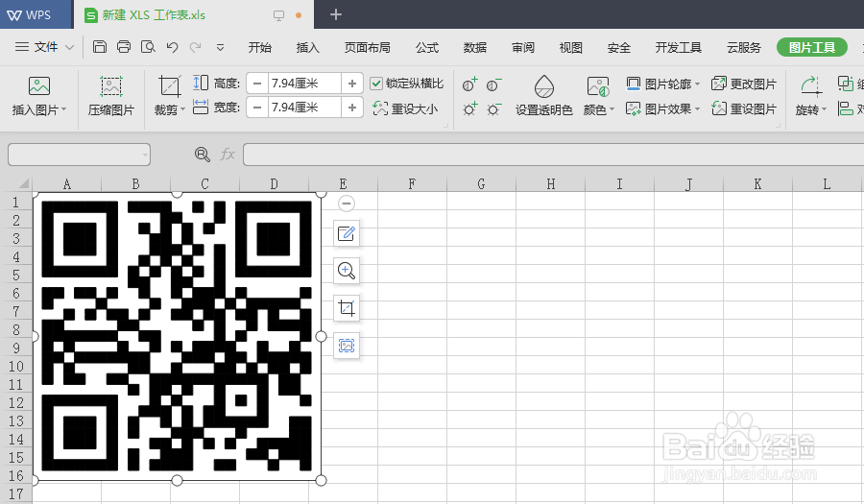Click the fx insert function icon

227,155
